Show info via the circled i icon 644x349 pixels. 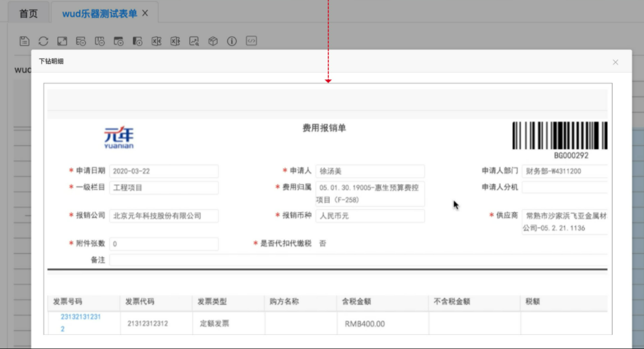click(x=232, y=41)
